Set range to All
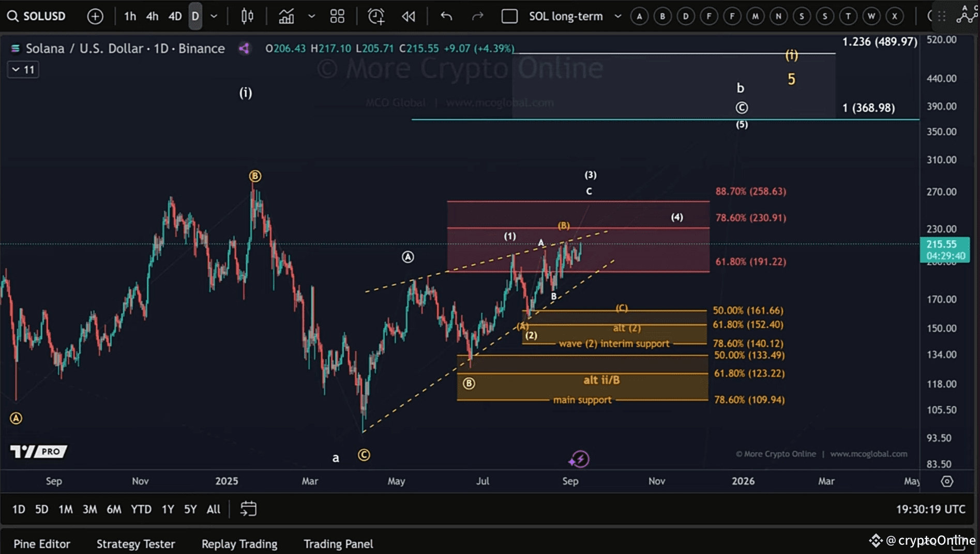980x554 pixels. point(213,510)
